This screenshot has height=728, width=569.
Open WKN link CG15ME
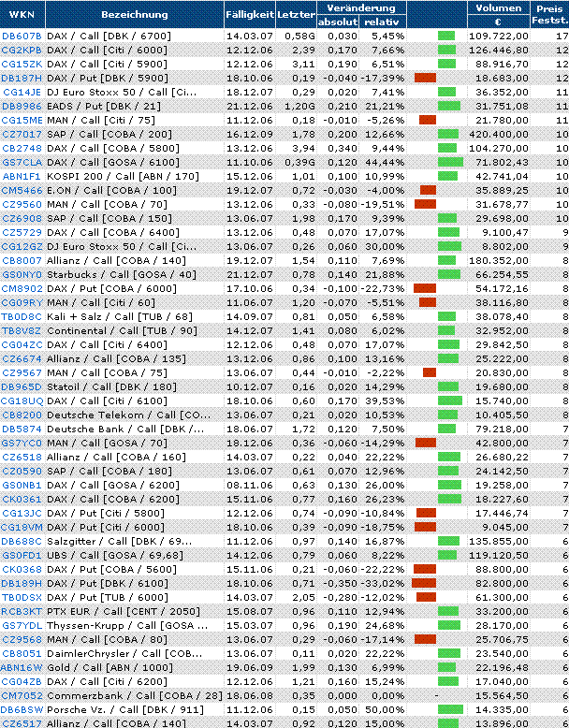tap(22, 121)
